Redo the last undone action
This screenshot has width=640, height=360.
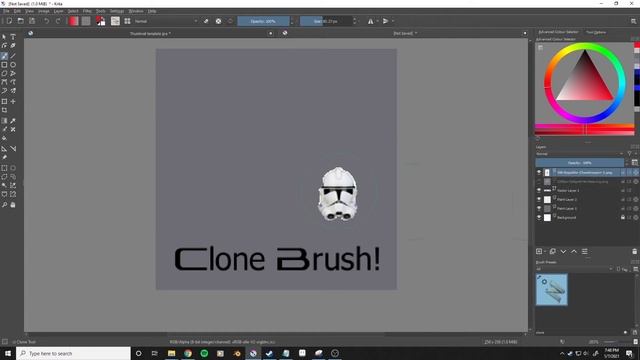coord(58,21)
